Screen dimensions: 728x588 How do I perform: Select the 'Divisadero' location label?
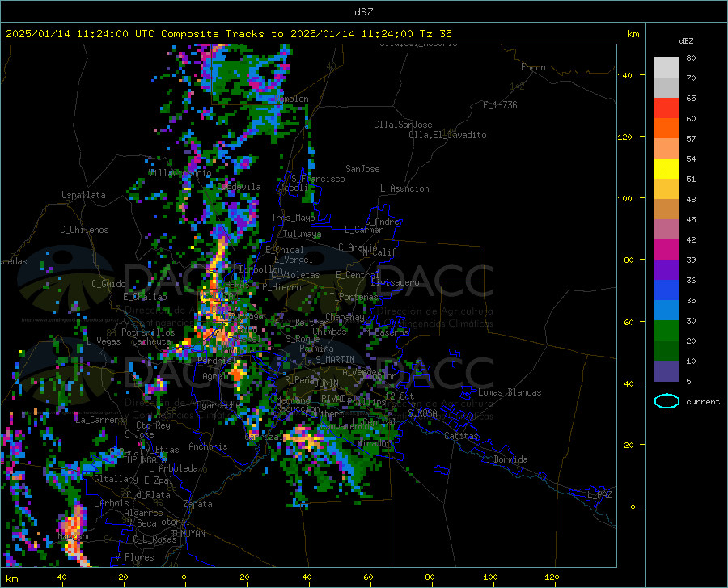pos(395,282)
